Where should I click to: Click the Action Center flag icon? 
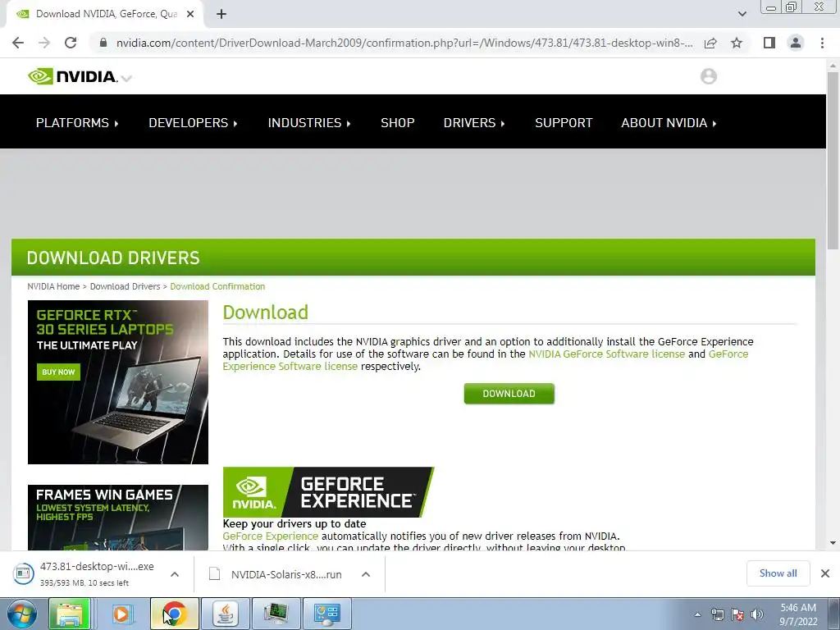click(x=737, y=614)
